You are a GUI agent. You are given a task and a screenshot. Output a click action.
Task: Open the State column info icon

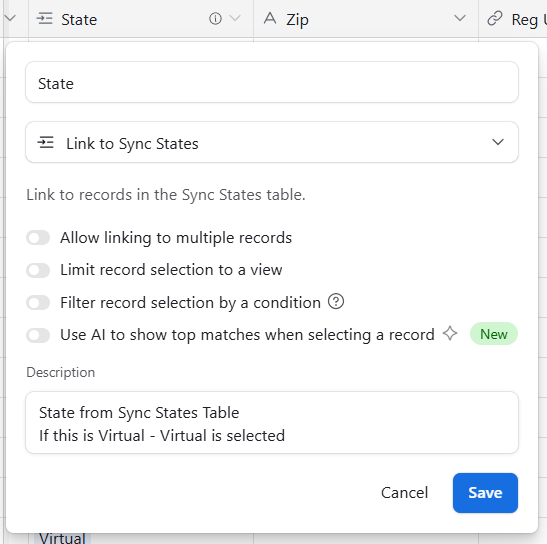[215, 18]
